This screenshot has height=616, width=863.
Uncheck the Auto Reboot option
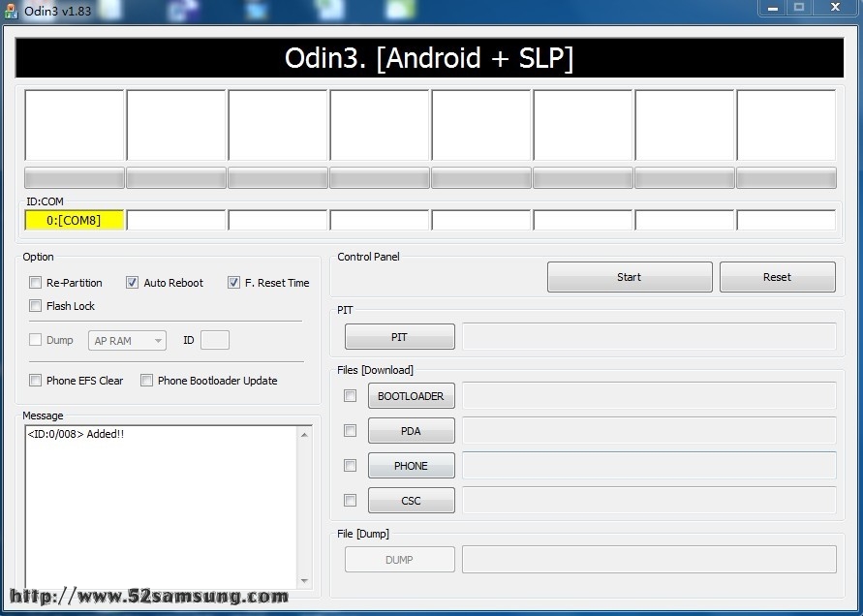pos(132,283)
